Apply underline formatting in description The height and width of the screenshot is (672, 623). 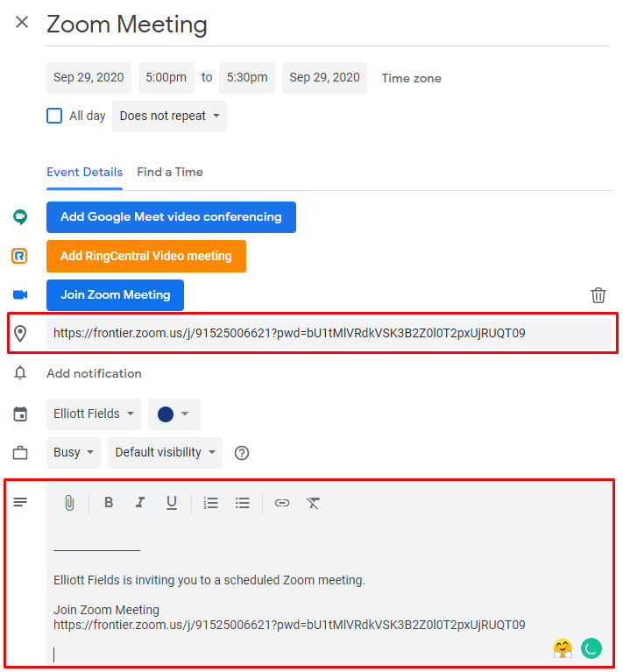[x=172, y=503]
